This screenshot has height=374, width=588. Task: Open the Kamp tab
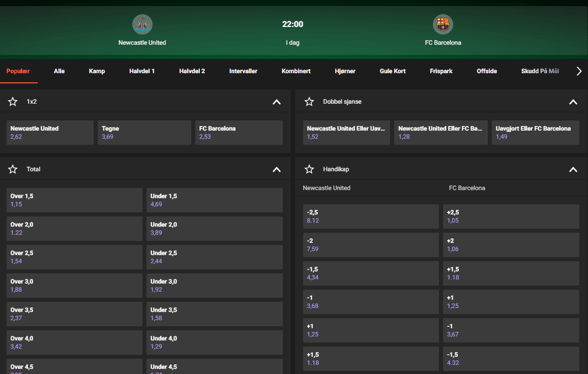coord(97,71)
